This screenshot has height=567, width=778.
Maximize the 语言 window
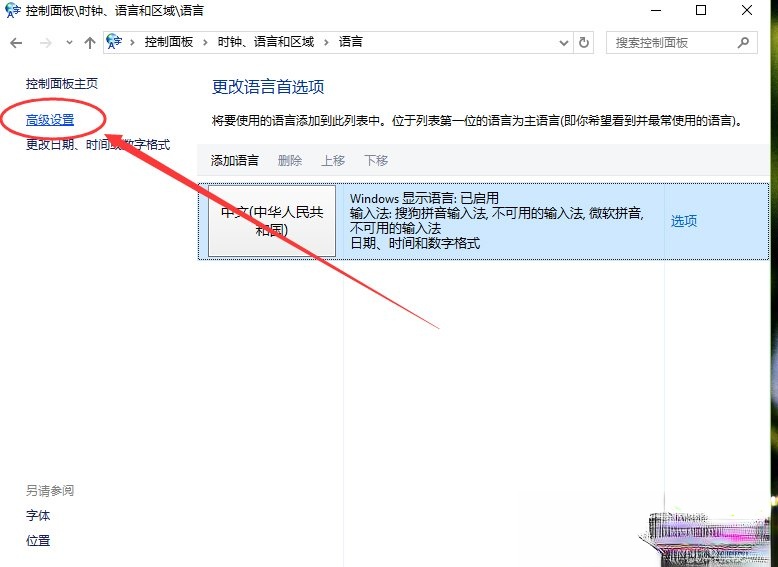pos(701,10)
